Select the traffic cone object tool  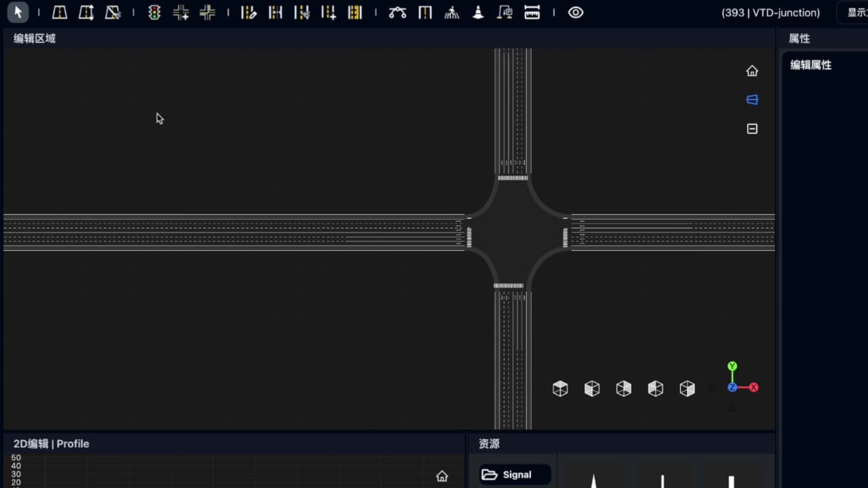(478, 12)
